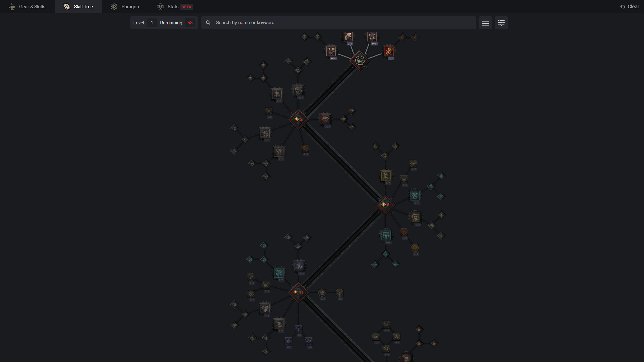The image size is (644, 362).
Task: Select the orange round passive node below hub 2
Action: (305, 148)
